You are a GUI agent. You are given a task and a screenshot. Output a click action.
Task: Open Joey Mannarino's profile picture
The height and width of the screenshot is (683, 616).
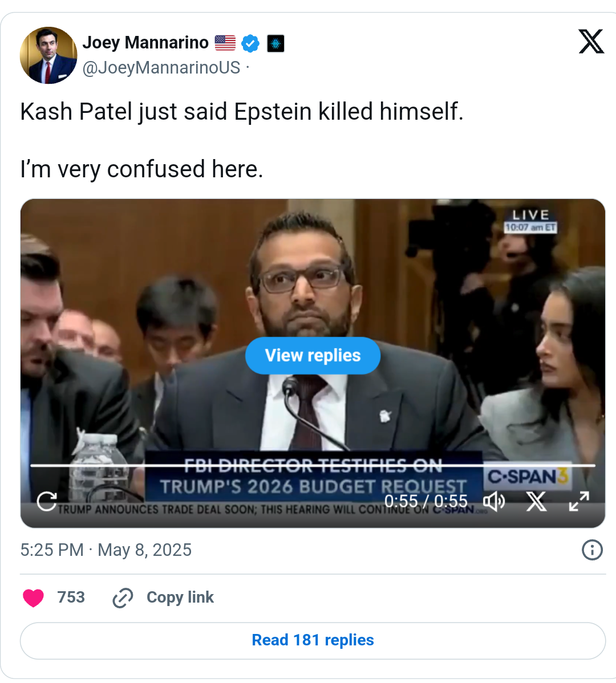[48, 55]
